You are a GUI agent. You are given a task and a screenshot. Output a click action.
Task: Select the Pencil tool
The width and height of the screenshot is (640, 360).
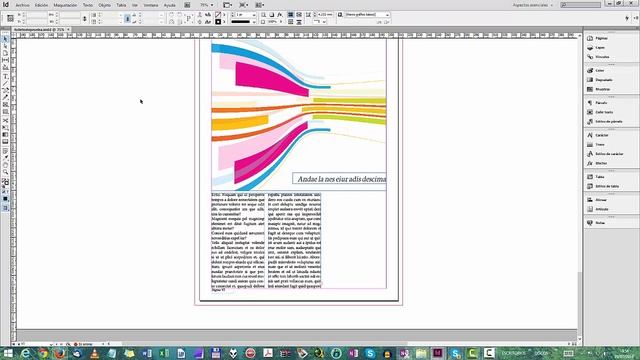click(x=5, y=97)
